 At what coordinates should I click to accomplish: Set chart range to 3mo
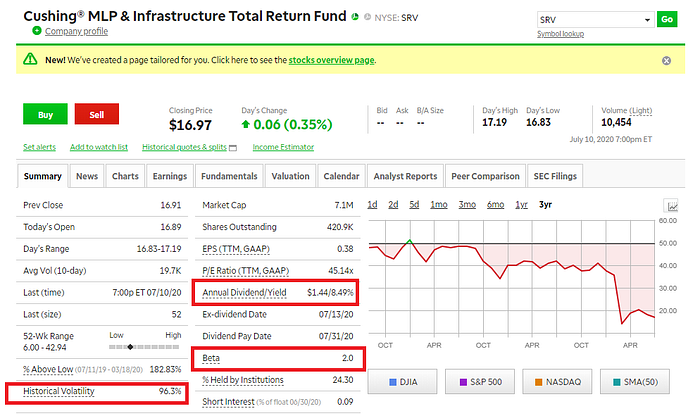click(467, 204)
